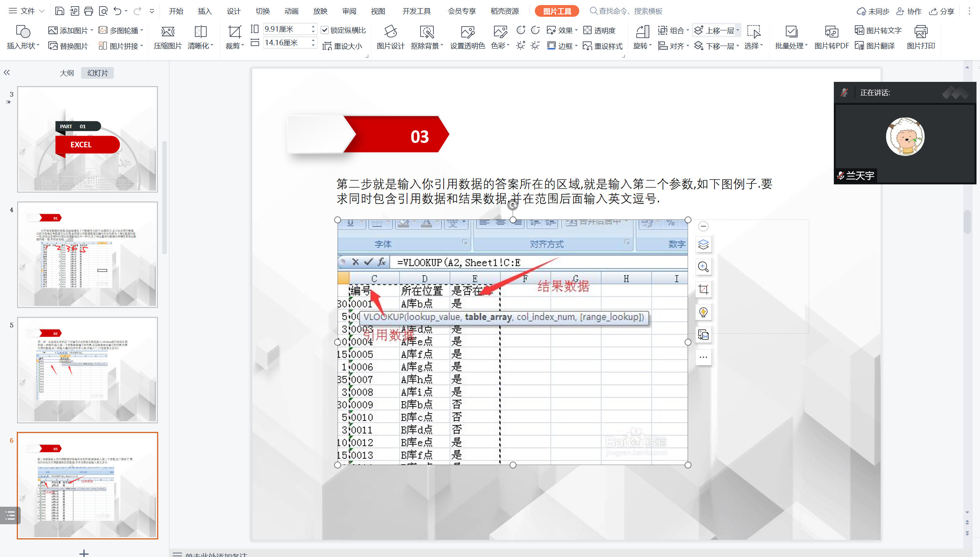Collapse the slide panel with the double chevron

[x=7, y=72]
